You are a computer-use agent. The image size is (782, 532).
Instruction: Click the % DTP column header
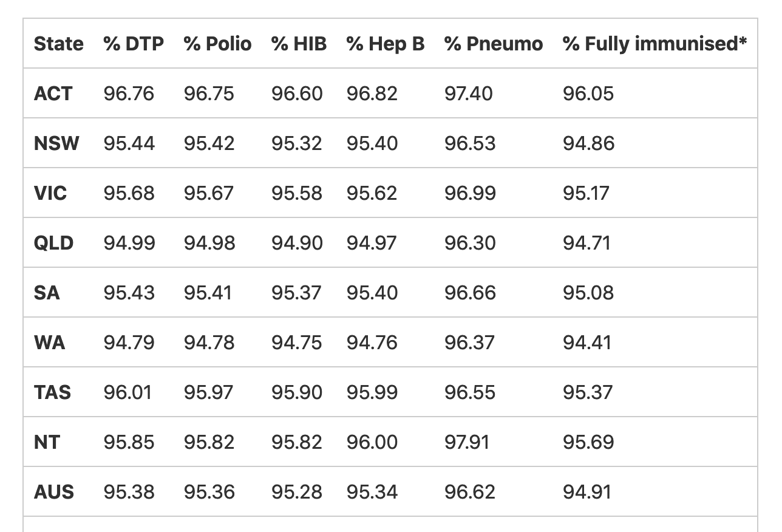134,44
